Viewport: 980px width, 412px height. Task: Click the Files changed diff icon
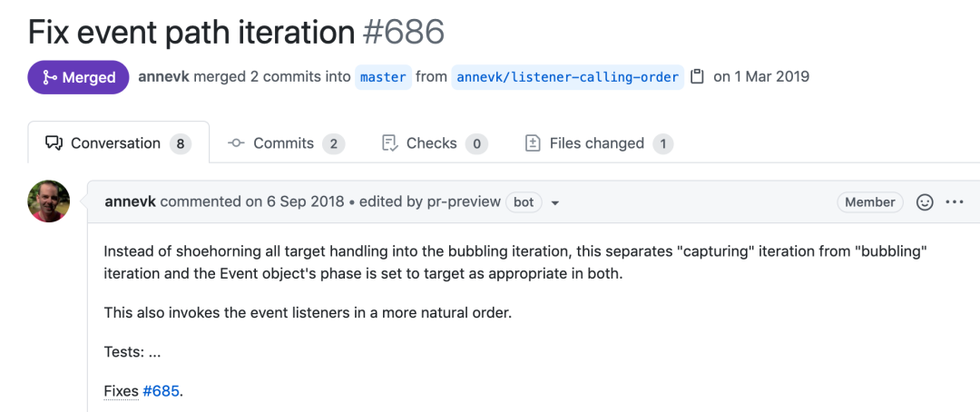pos(533,143)
